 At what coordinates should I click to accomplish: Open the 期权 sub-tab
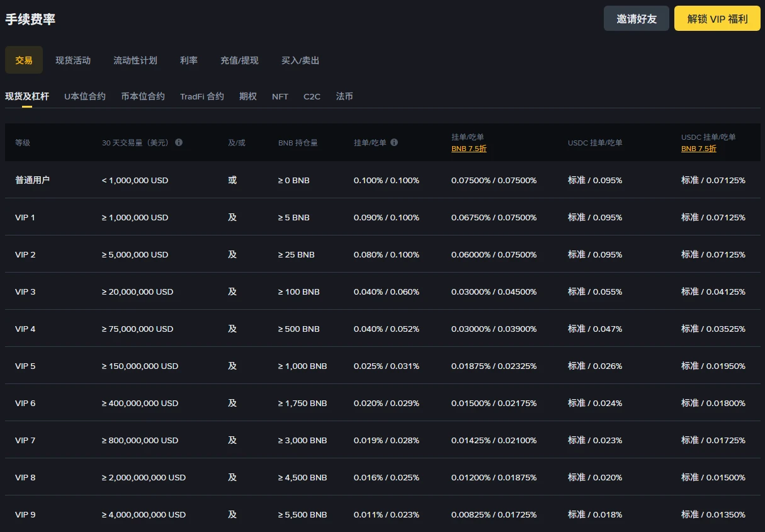(248, 96)
